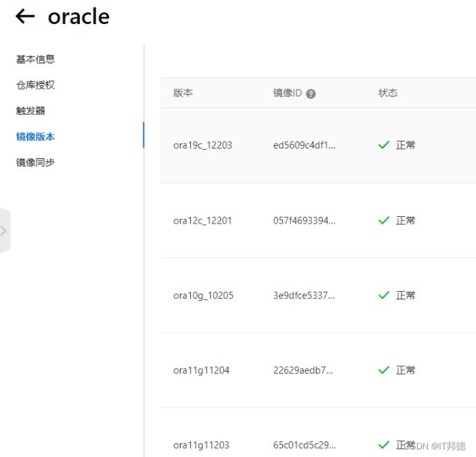Click the 状态 column header
Image resolution: width=476 pixels, height=457 pixels.
click(388, 93)
